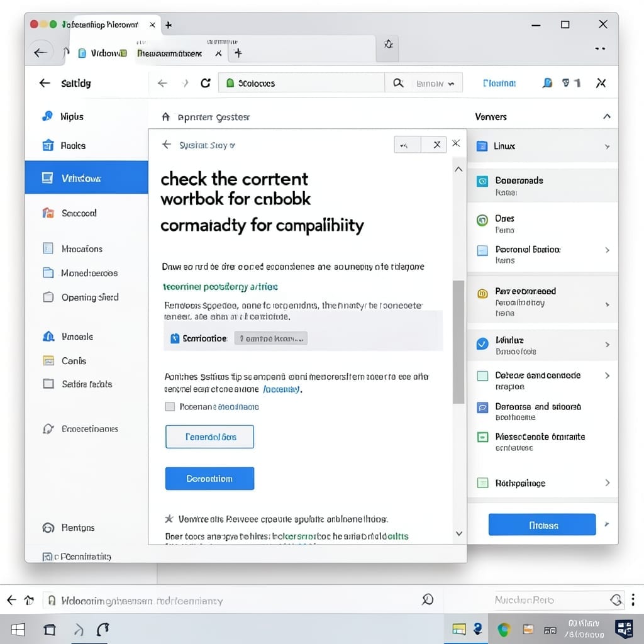Screen dimensions: 644x644
Task: Check the Pooenana checkbox
Action: click(x=170, y=407)
